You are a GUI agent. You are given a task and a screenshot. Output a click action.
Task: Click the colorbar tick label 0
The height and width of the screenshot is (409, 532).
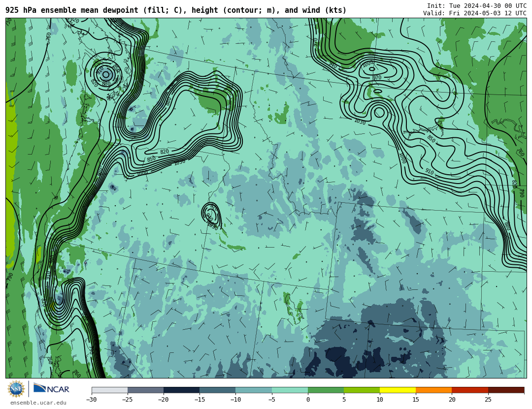pyautogui.click(x=308, y=400)
